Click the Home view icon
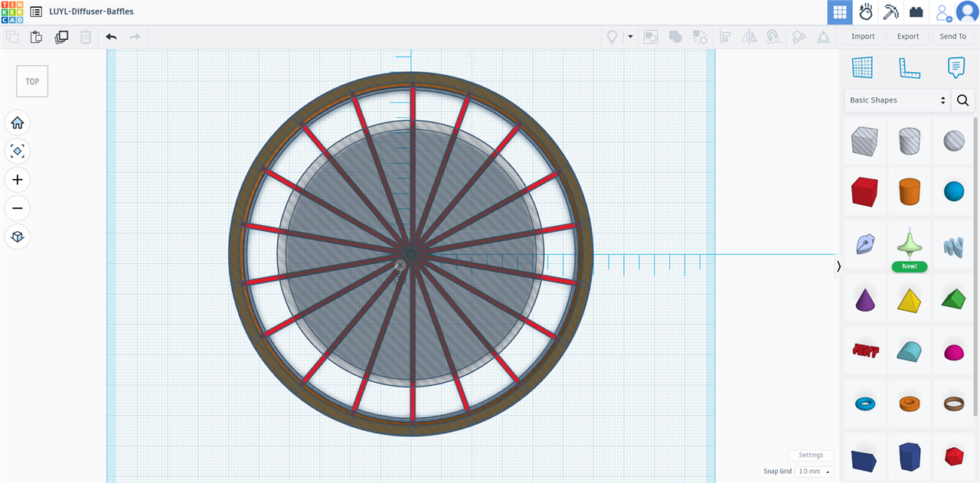Image resolution: width=980 pixels, height=483 pixels. 18,122
